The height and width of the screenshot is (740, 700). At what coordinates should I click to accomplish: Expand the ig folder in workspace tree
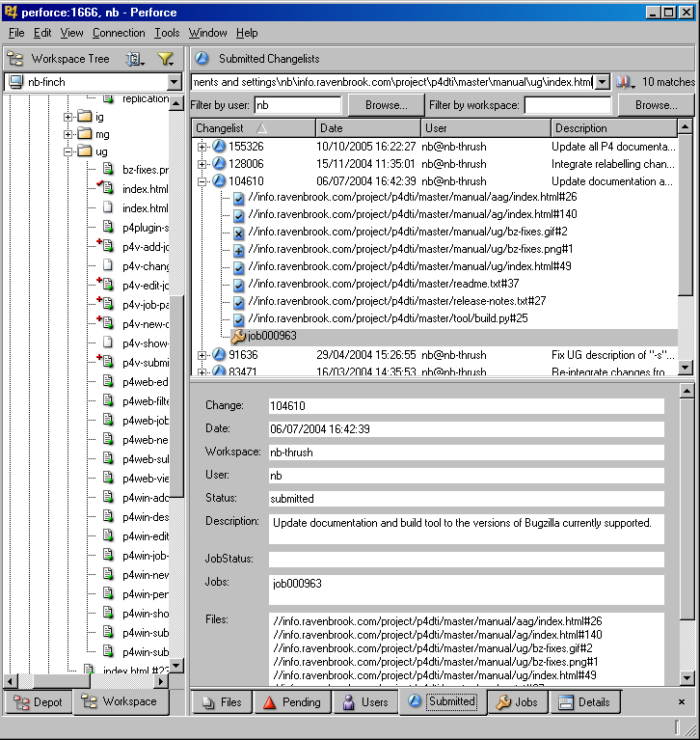(68, 118)
